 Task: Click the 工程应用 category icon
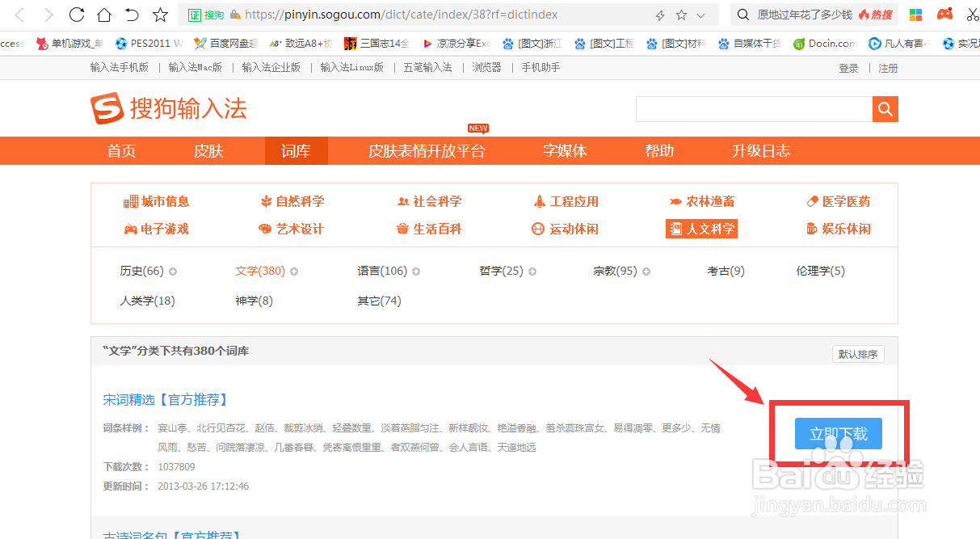point(538,201)
